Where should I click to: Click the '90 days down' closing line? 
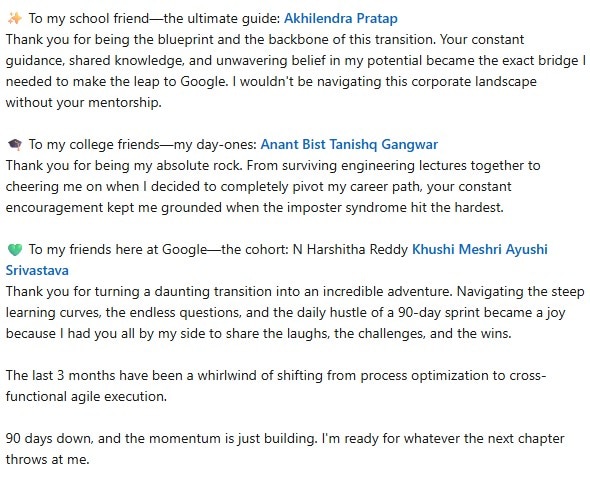click(x=285, y=449)
